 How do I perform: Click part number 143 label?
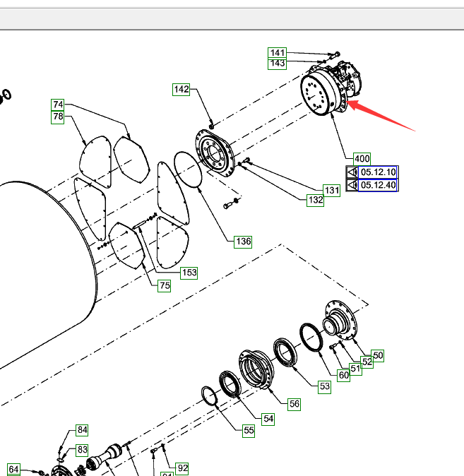[278, 64]
